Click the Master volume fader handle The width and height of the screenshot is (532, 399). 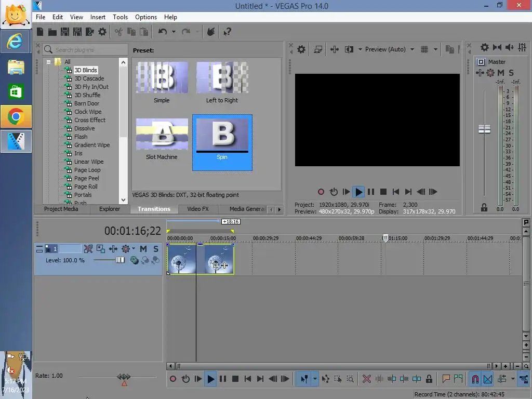[x=484, y=129]
